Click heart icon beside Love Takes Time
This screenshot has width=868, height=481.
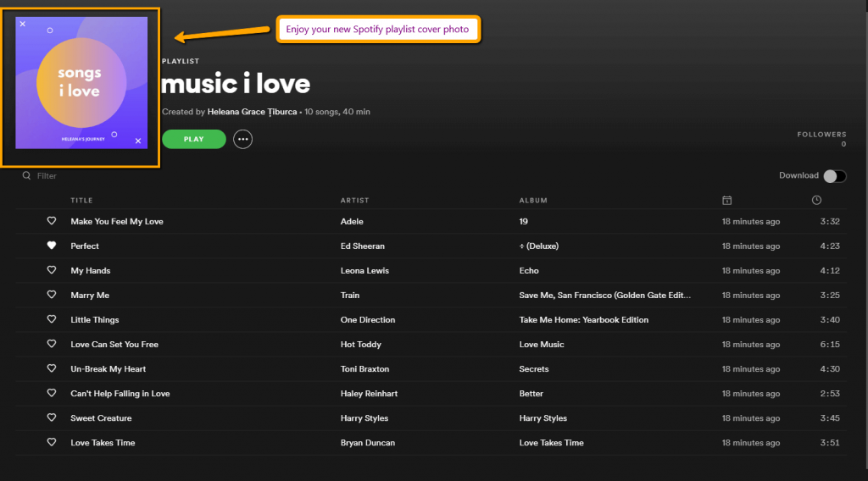[x=52, y=442]
